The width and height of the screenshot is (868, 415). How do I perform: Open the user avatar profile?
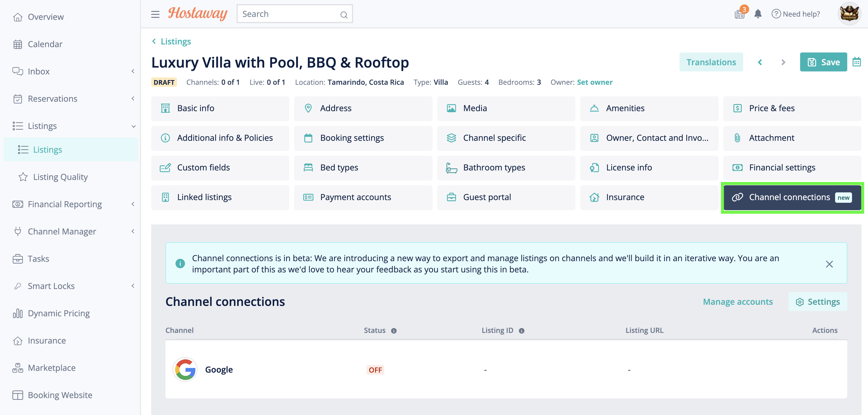[x=849, y=14]
